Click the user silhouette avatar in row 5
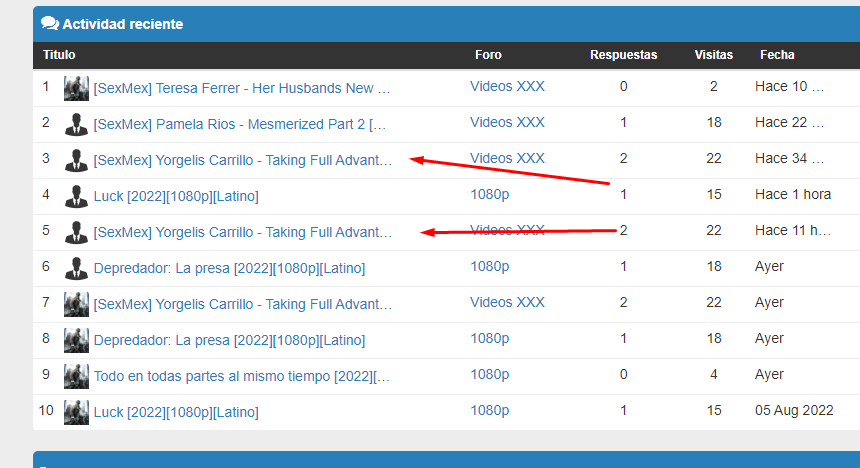Viewport: 860px width, 468px height. [x=76, y=232]
